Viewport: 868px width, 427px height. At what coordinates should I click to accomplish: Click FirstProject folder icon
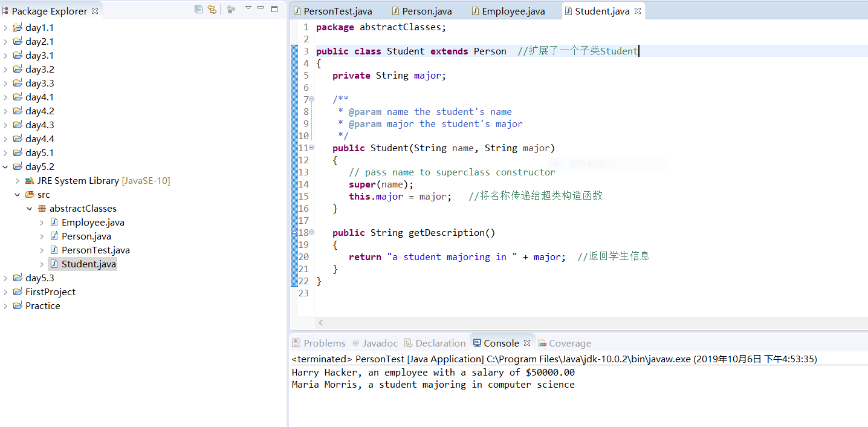pyautogui.click(x=17, y=292)
